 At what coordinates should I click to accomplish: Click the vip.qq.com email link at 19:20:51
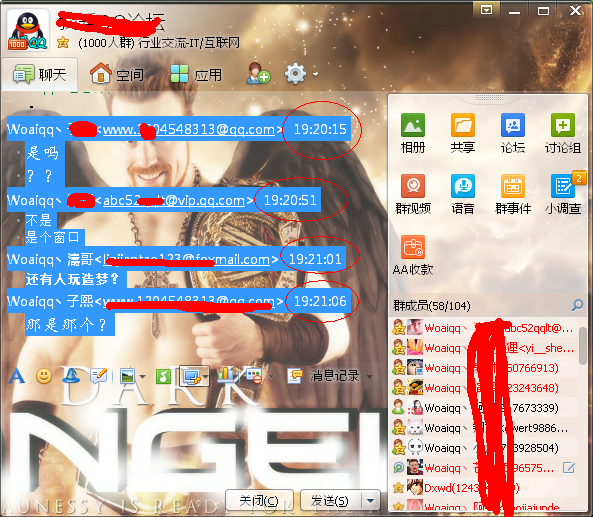coord(174,200)
